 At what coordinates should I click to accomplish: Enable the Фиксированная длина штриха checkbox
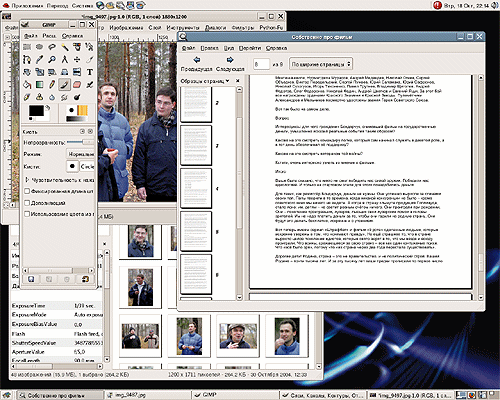[28, 191]
